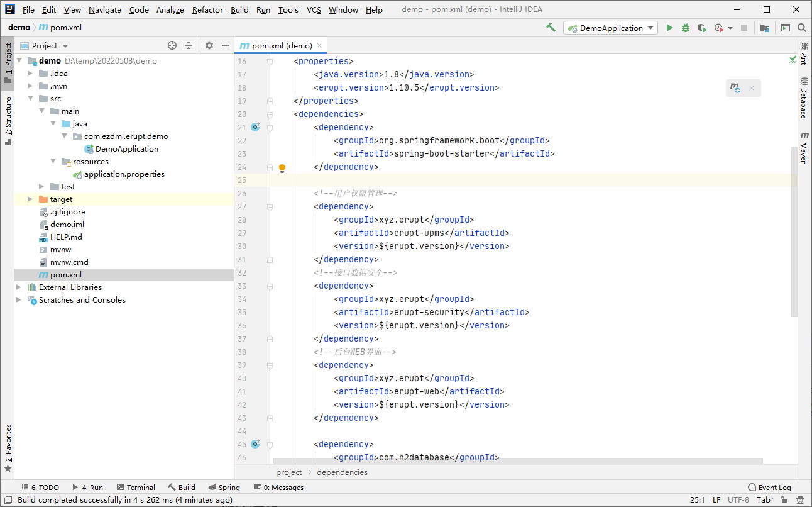Click the Profiler run icon
The image size is (812, 507).
coord(718,28)
